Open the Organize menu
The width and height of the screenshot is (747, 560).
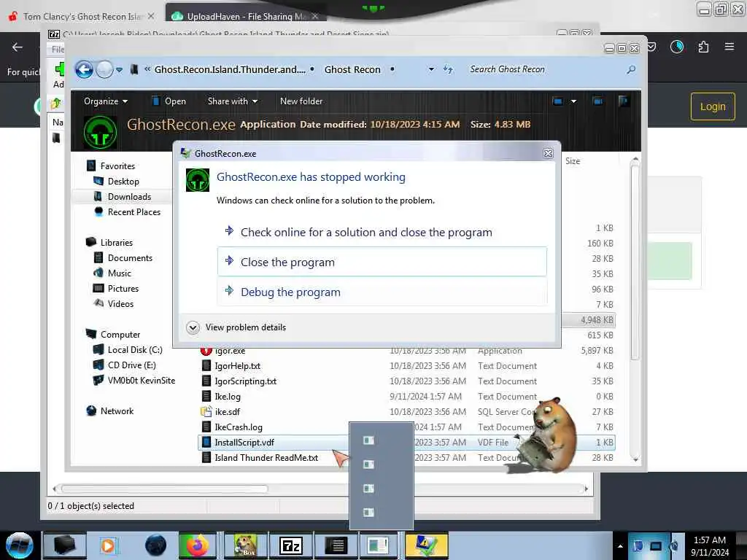(x=105, y=101)
